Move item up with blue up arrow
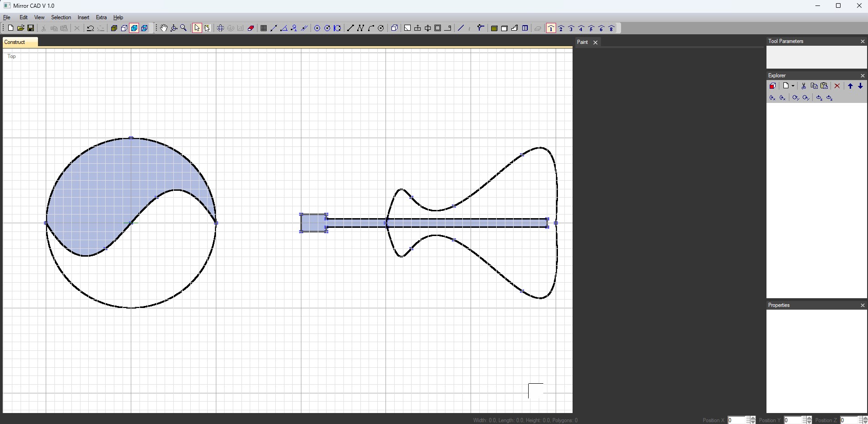Screen dimensions: 868x424 click(x=850, y=86)
